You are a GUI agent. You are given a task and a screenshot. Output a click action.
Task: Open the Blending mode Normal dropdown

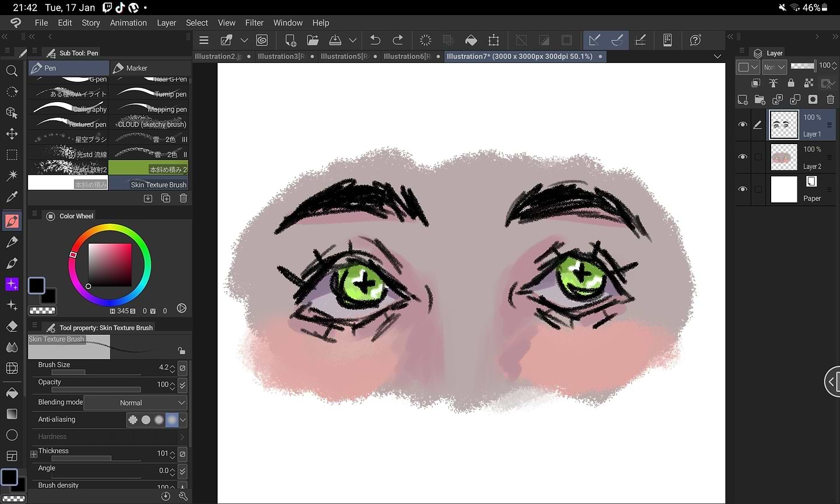(135, 402)
